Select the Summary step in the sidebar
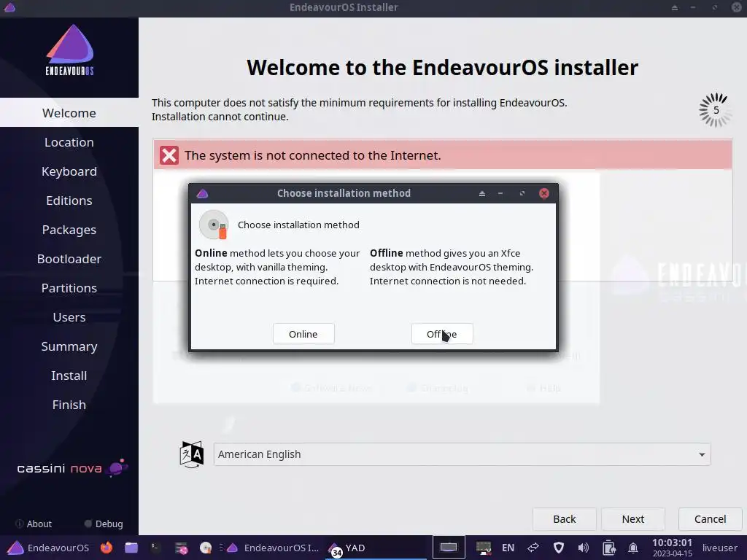The height and width of the screenshot is (560, 747). tap(69, 346)
